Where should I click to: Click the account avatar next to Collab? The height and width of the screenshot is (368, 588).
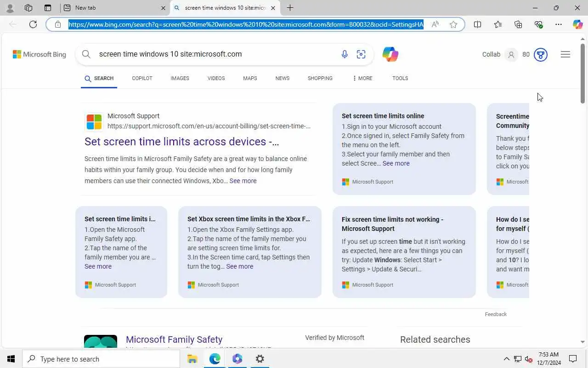click(x=511, y=55)
